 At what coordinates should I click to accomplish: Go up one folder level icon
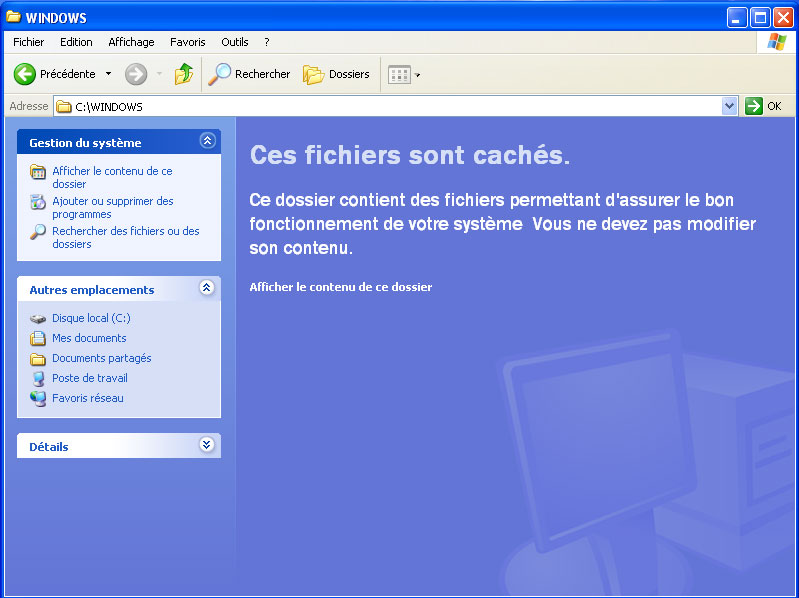pyautogui.click(x=184, y=74)
